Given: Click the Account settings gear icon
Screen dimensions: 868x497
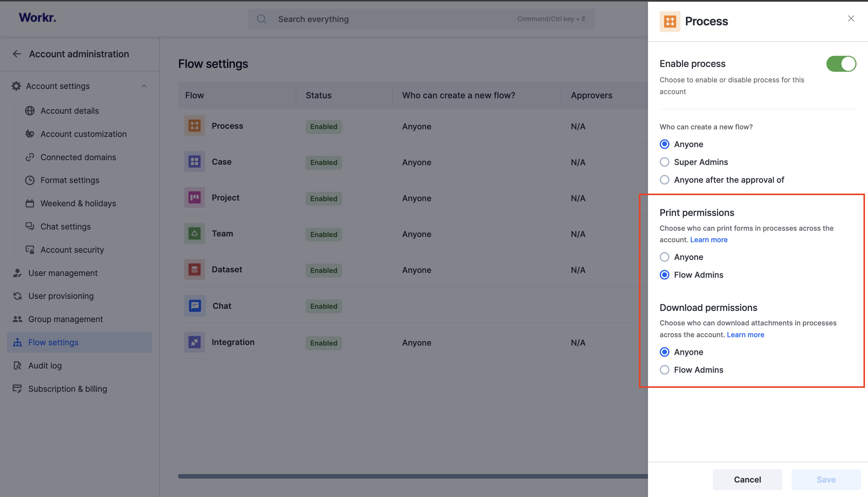Looking at the screenshot, I should pos(16,86).
